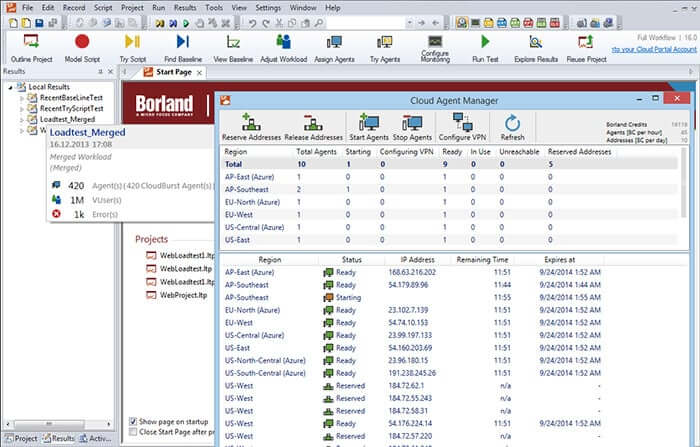Open the toolbar combo box dropdown arrow

click(409, 23)
